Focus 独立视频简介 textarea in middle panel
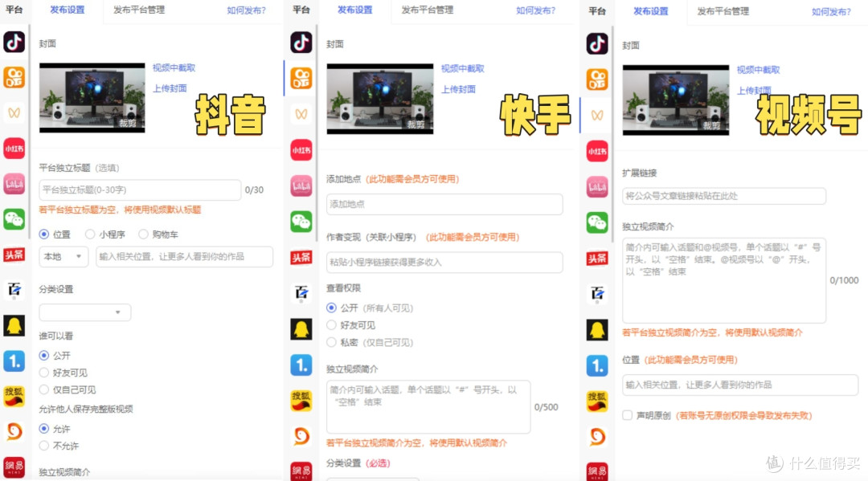Image resolution: width=868 pixels, height=481 pixels. pyautogui.click(x=428, y=407)
